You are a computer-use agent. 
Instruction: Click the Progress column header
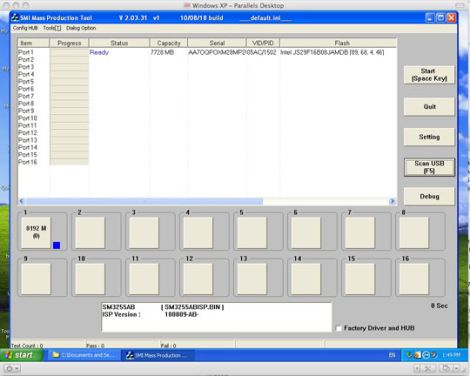click(69, 43)
